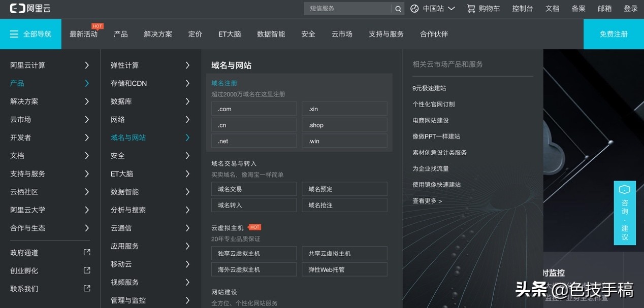This screenshot has width=644, height=308.
Task: Click the 免费注册 sign-up button
Action: (613, 34)
